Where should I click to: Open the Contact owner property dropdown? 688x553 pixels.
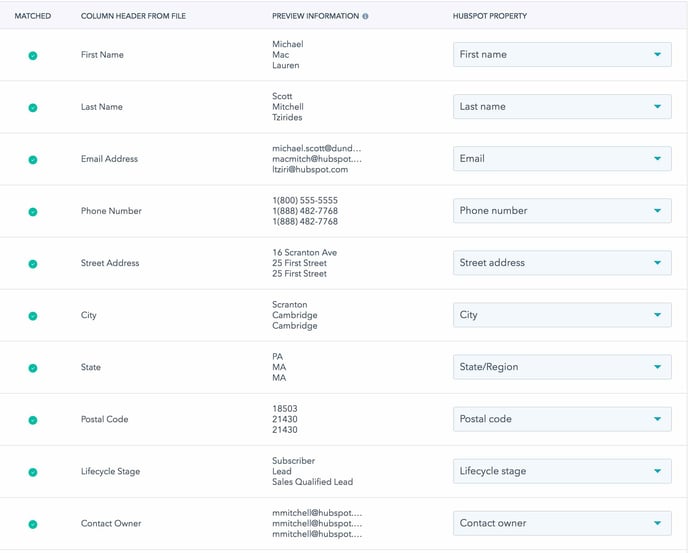pyautogui.click(x=562, y=523)
